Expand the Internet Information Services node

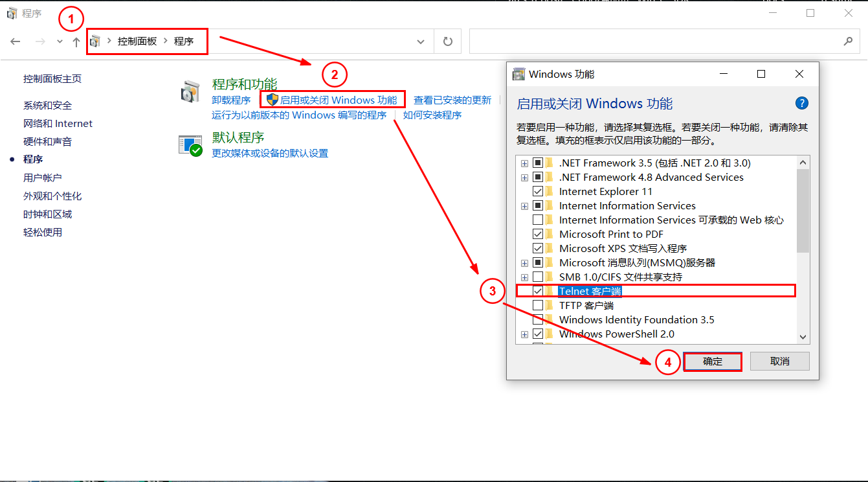pyautogui.click(x=524, y=206)
